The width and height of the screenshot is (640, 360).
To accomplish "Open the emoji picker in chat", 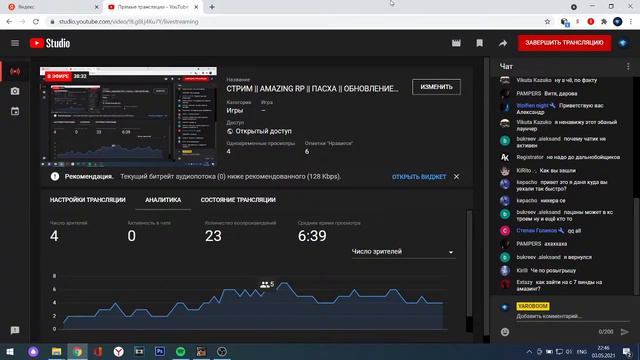I will (505, 332).
